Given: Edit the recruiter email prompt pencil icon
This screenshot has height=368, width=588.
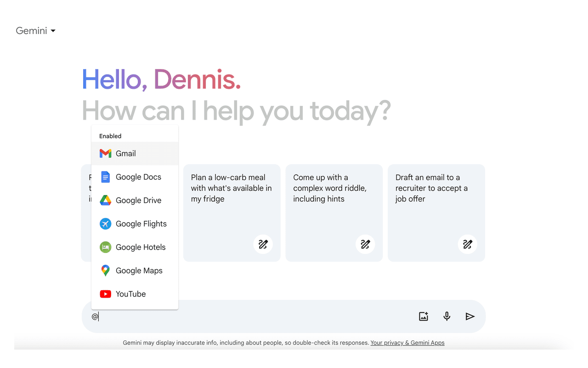Looking at the screenshot, I should [x=467, y=244].
